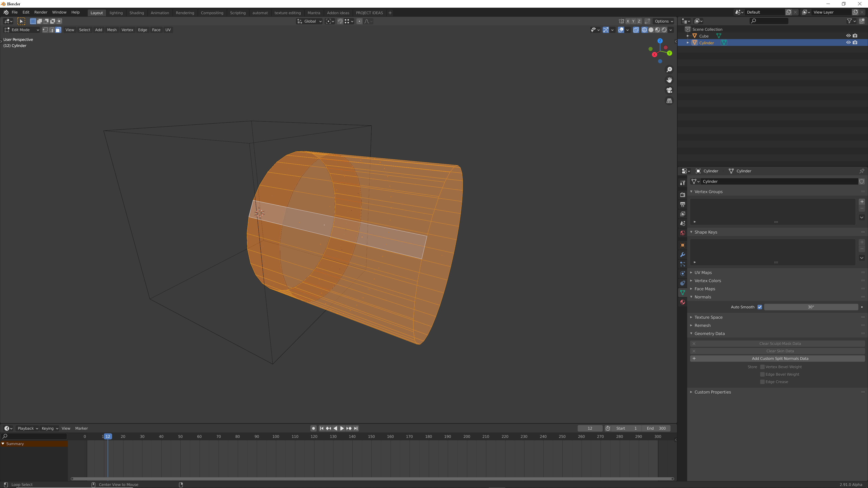The height and width of the screenshot is (488, 868).
Task: Switch to the Shading workspace tab
Action: tap(137, 13)
